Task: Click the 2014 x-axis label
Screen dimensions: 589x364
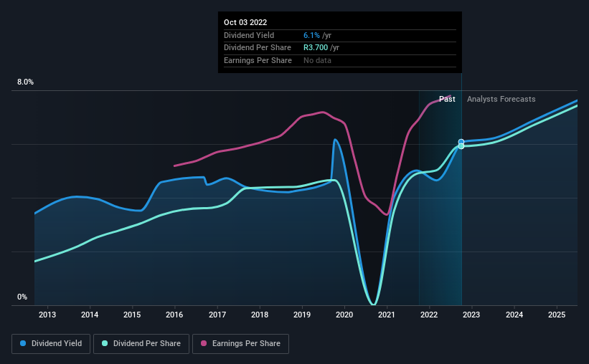Action: (x=90, y=315)
